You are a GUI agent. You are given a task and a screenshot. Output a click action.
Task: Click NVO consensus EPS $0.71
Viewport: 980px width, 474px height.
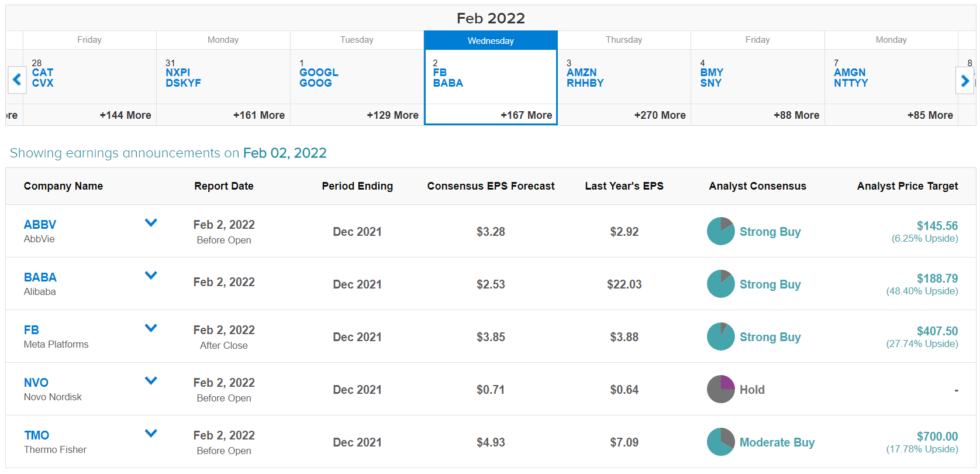coord(491,390)
